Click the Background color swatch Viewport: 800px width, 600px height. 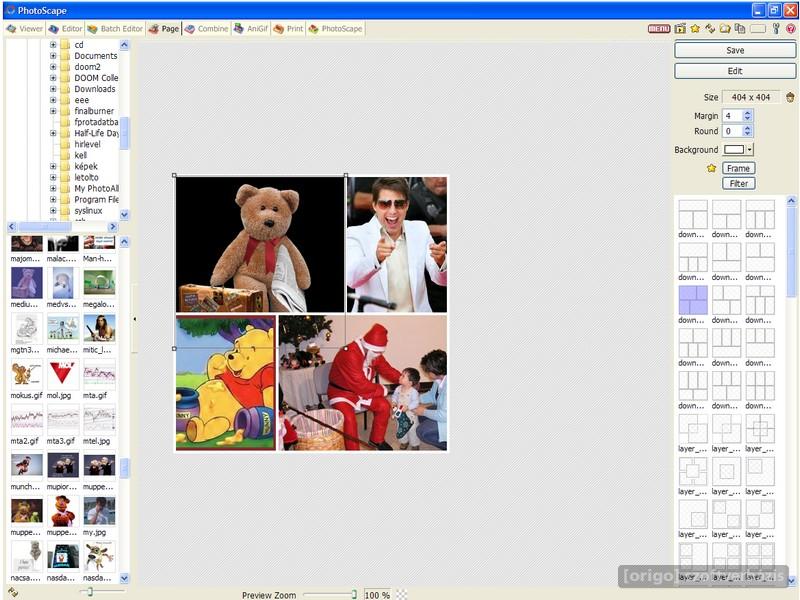point(734,149)
